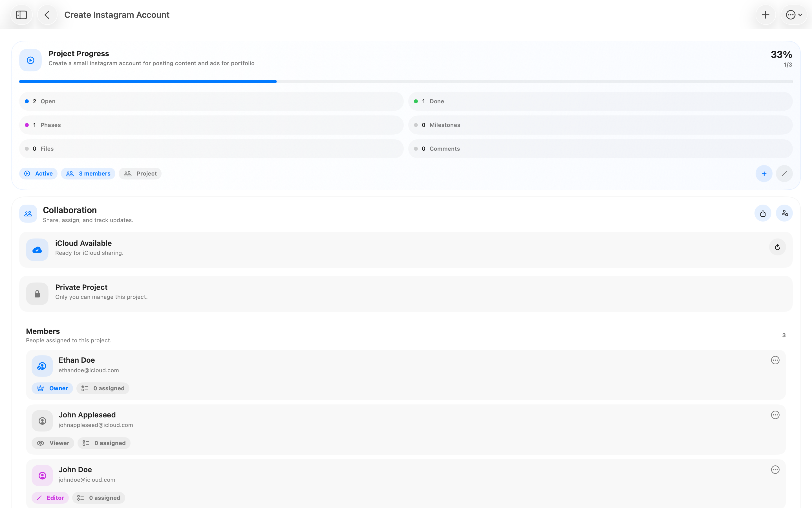Open more options for John Doe
This screenshot has width=812, height=508.
click(775, 470)
